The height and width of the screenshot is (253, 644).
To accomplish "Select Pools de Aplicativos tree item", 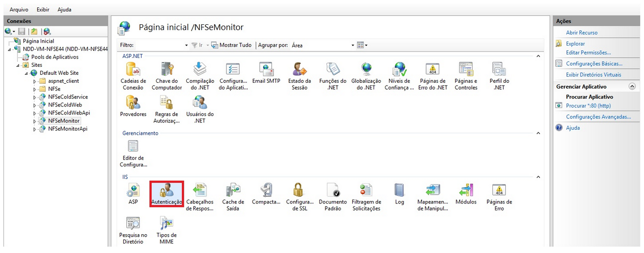I will coord(54,57).
